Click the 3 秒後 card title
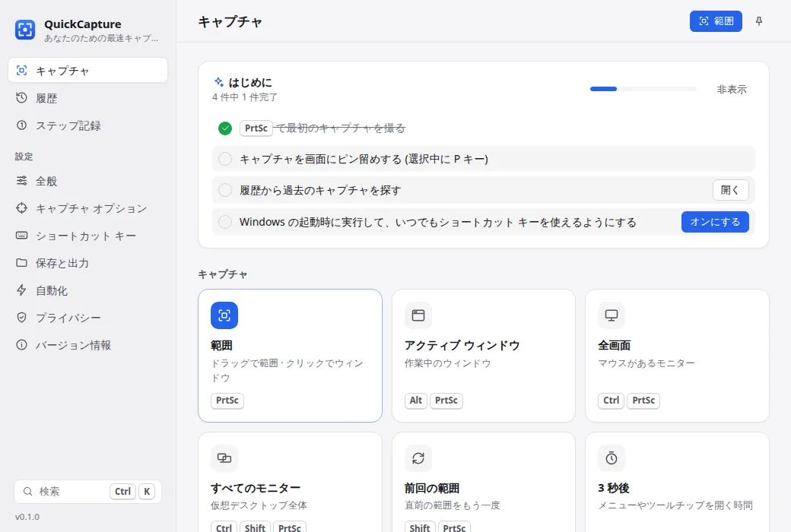This screenshot has width=791, height=532. (x=614, y=488)
